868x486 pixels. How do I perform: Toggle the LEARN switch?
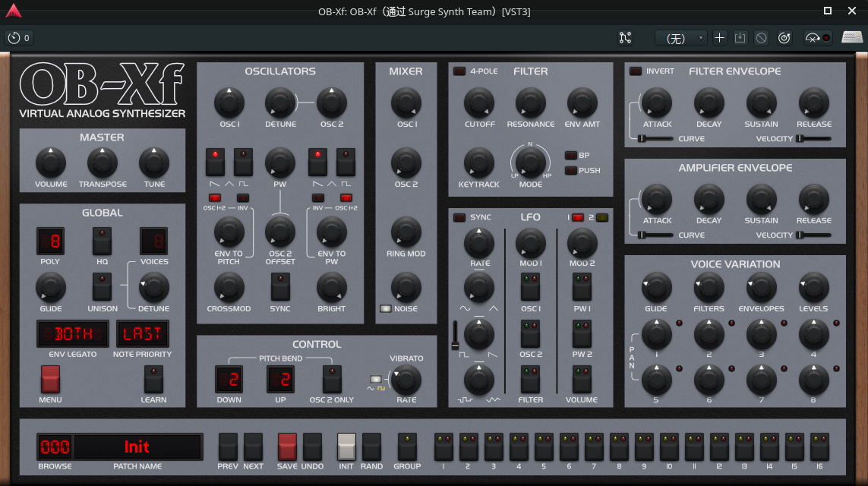pyautogui.click(x=153, y=379)
